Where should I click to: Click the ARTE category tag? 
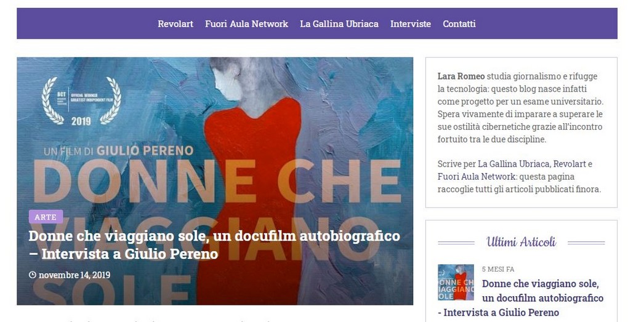point(46,217)
